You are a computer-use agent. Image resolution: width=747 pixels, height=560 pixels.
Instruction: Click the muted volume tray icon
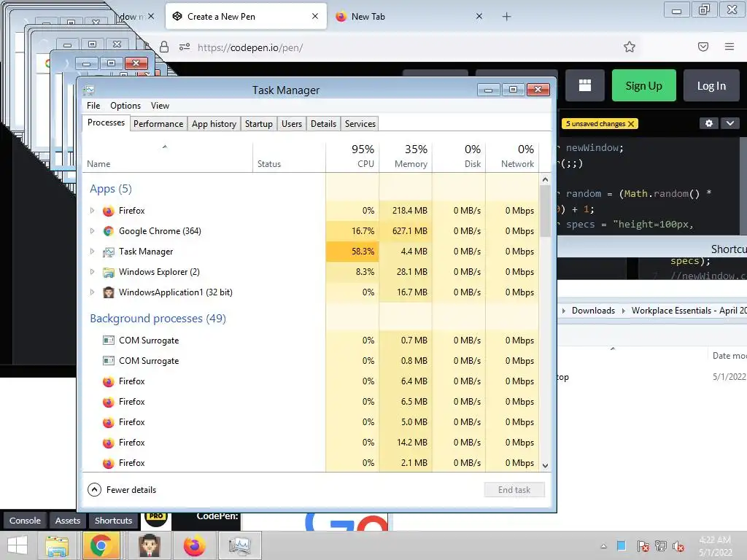click(x=678, y=546)
